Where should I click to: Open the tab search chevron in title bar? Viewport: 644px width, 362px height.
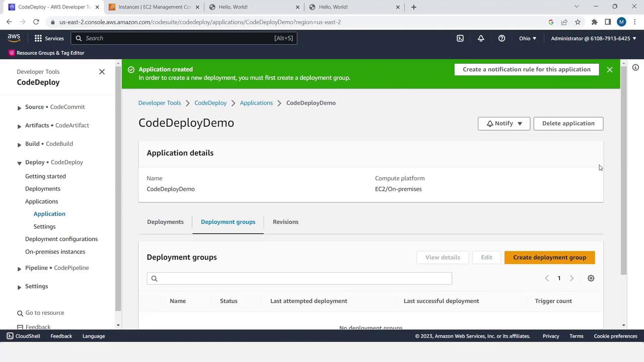coord(577,7)
